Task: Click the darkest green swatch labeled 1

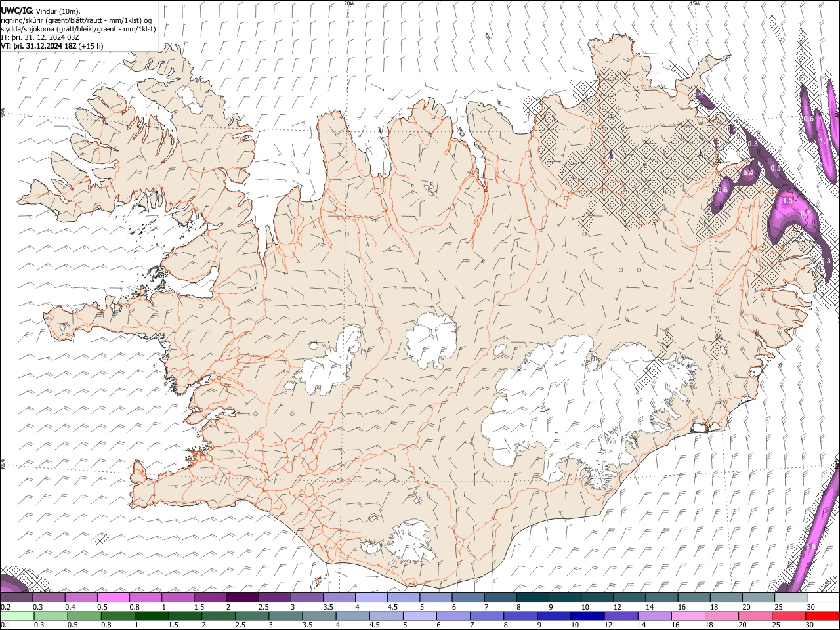Action: 152,616
